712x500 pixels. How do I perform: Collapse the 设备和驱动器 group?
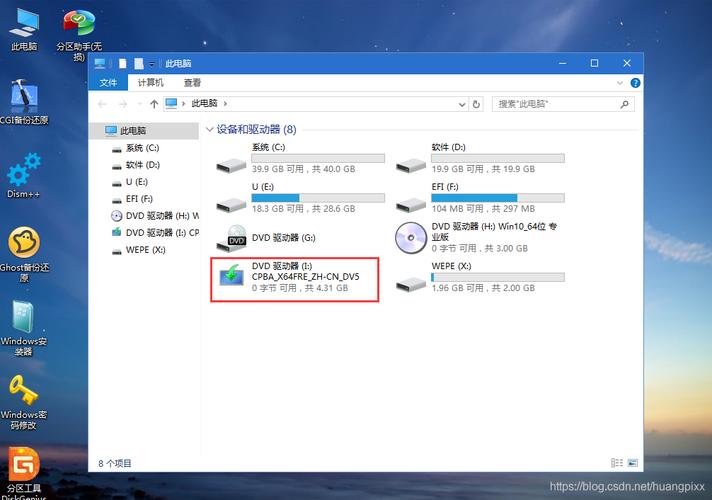[209, 130]
